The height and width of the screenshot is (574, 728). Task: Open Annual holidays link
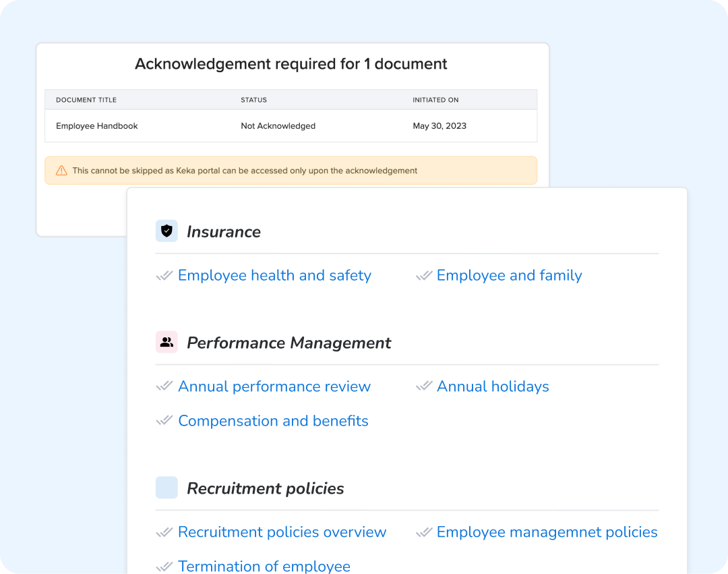493,386
